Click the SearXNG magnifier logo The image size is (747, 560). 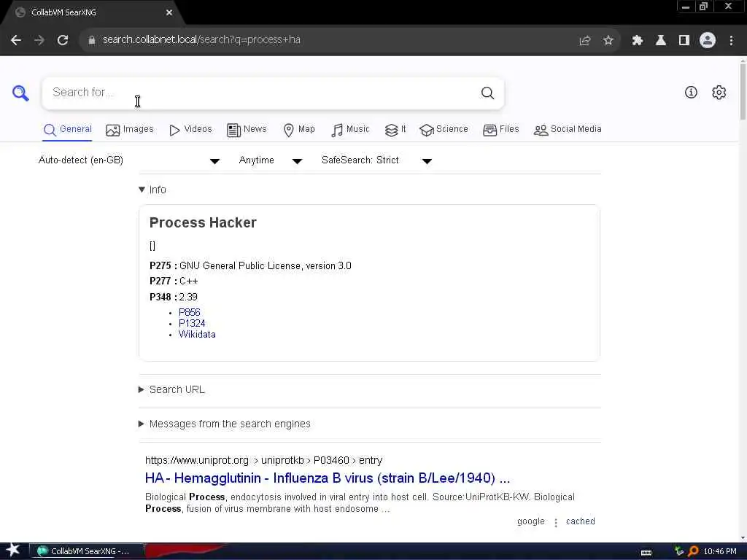(20, 93)
